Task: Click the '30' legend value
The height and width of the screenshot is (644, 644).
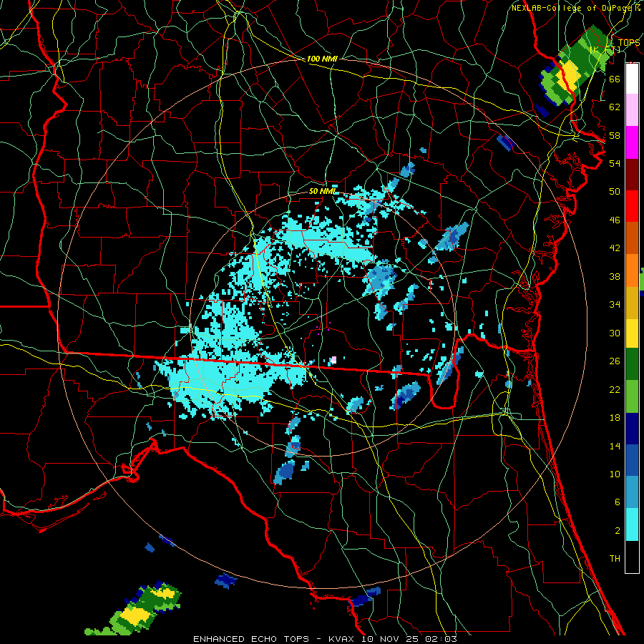Action: [x=615, y=333]
